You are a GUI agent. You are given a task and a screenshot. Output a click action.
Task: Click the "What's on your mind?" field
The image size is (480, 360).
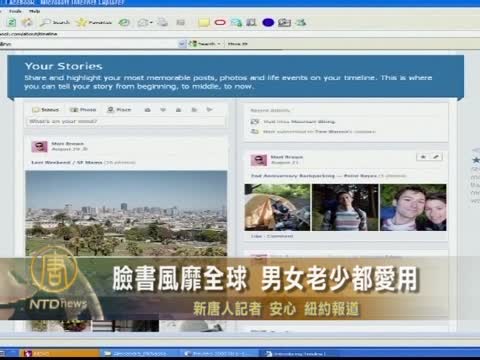[125, 122]
